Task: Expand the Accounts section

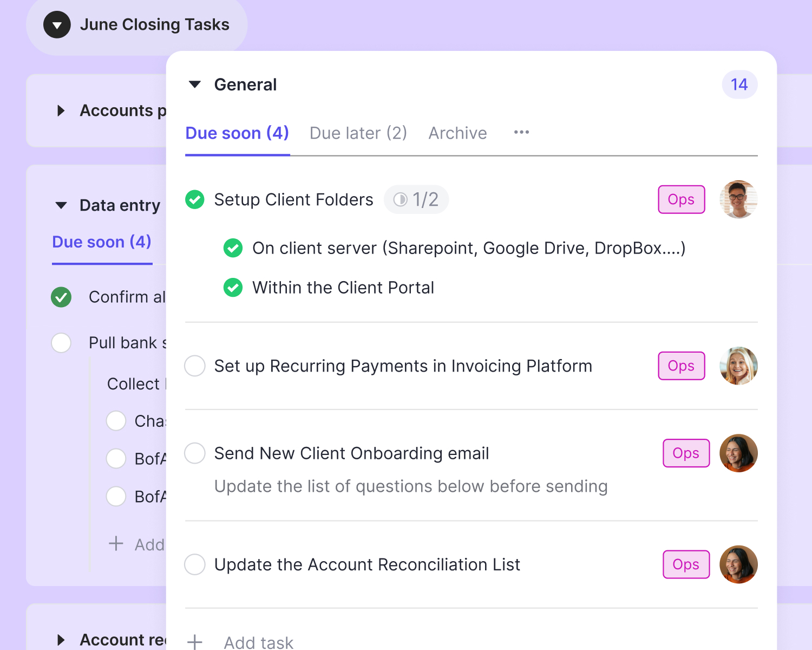Action: pos(61,110)
